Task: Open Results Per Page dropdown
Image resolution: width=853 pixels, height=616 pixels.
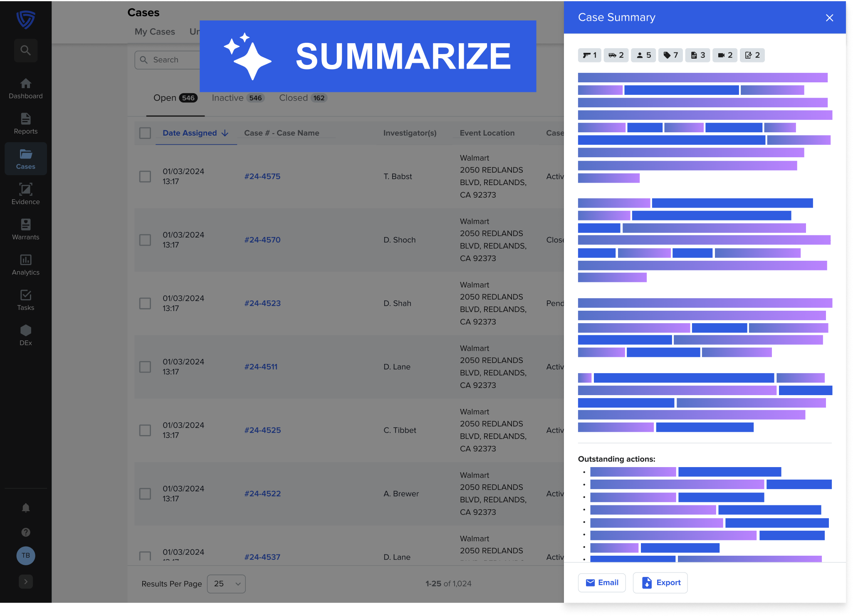Action: tap(226, 584)
